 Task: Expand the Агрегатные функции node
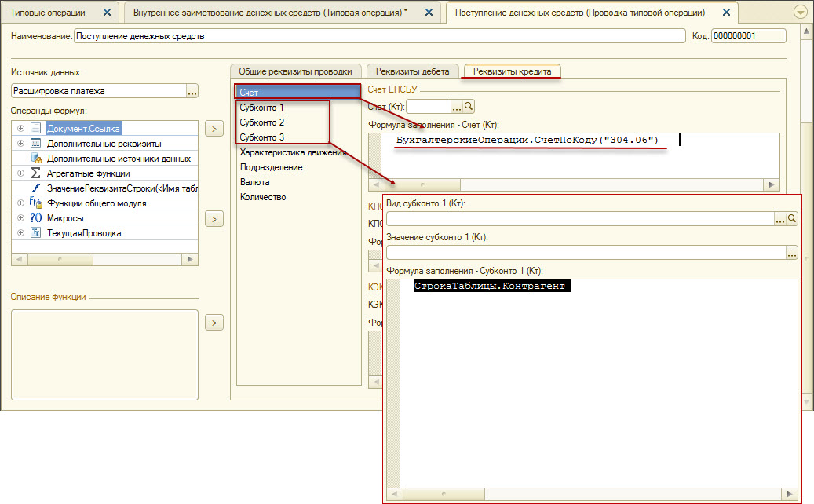point(20,173)
